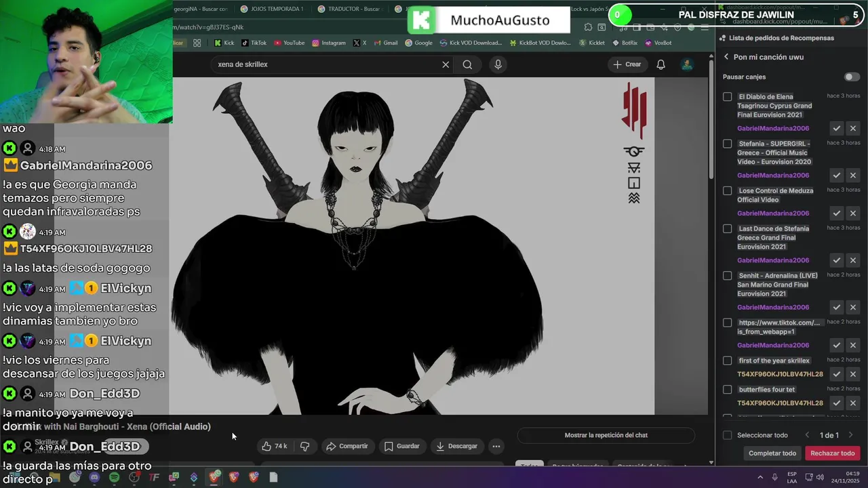This screenshot has width=868, height=488.
Task: Reject the tiktok.com link request
Action: click(853, 345)
